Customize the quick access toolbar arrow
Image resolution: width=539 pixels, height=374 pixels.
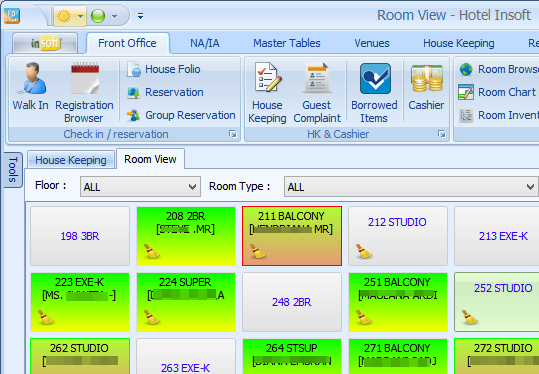(140, 16)
